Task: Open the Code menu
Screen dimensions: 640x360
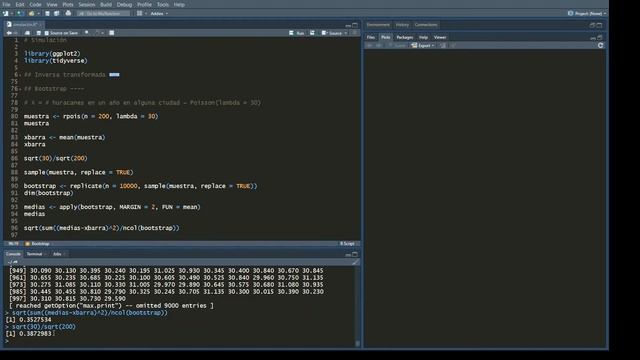Action: (x=35, y=4)
